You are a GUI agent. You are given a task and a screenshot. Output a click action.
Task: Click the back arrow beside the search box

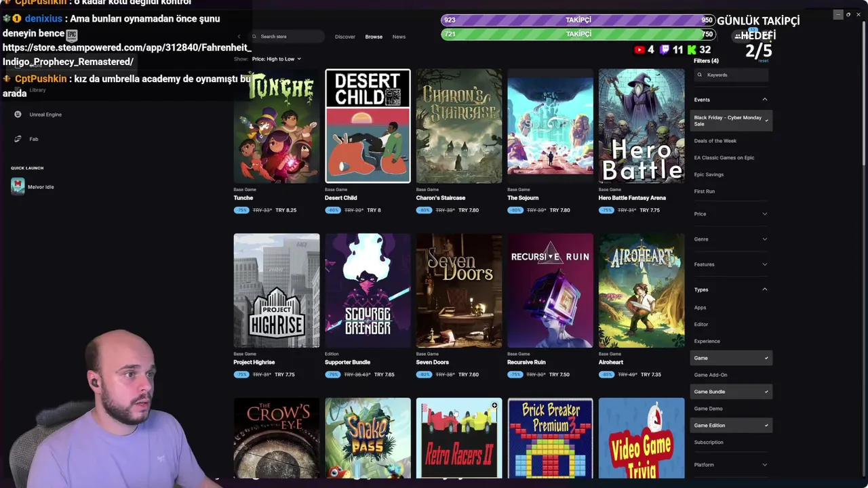(239, 37)
